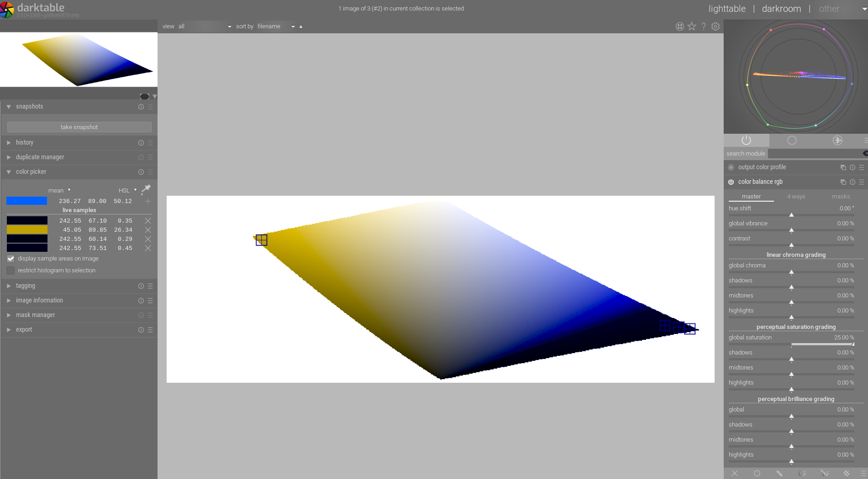Click the help question mark icon

(703, 26)
